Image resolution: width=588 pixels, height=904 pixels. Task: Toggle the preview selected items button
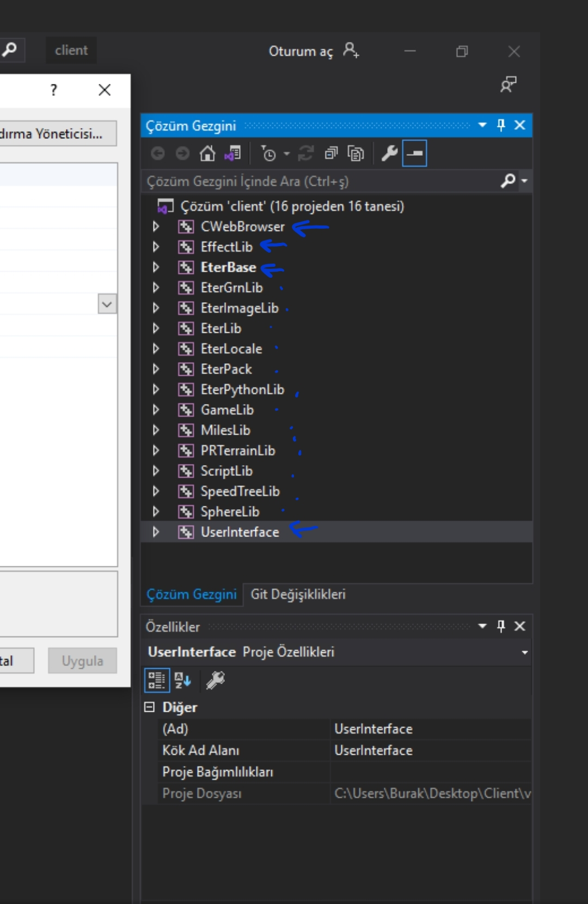click(414, 154)
